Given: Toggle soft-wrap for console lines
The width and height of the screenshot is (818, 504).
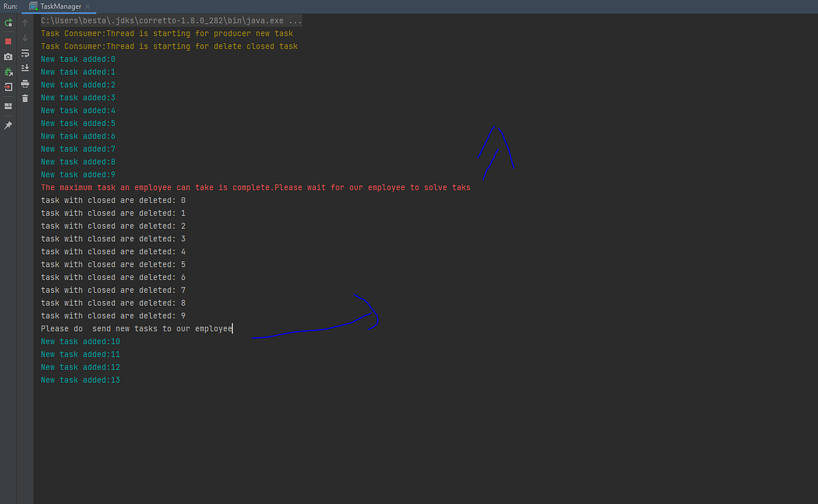Looking at the screenshot, I should click(25, 52).
